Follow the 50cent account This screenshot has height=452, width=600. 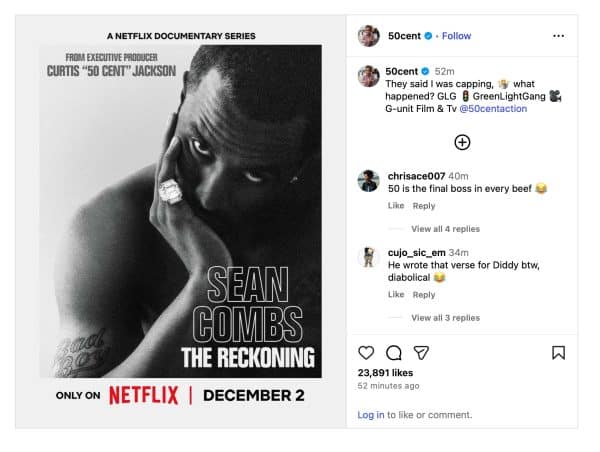(x=456, y=36)
